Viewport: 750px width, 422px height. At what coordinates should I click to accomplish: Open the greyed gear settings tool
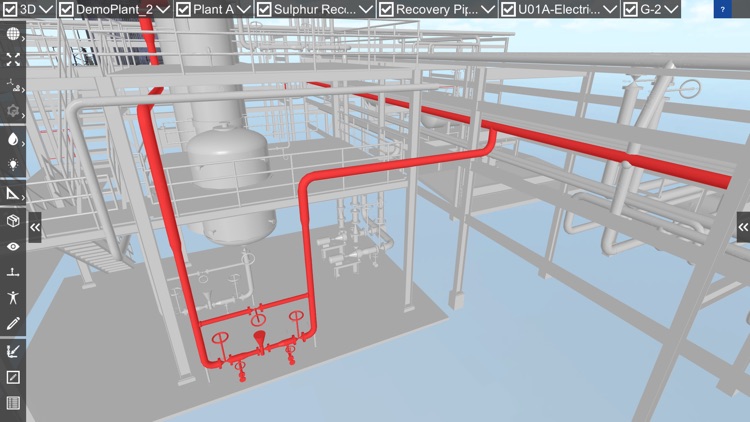point(13,111)
